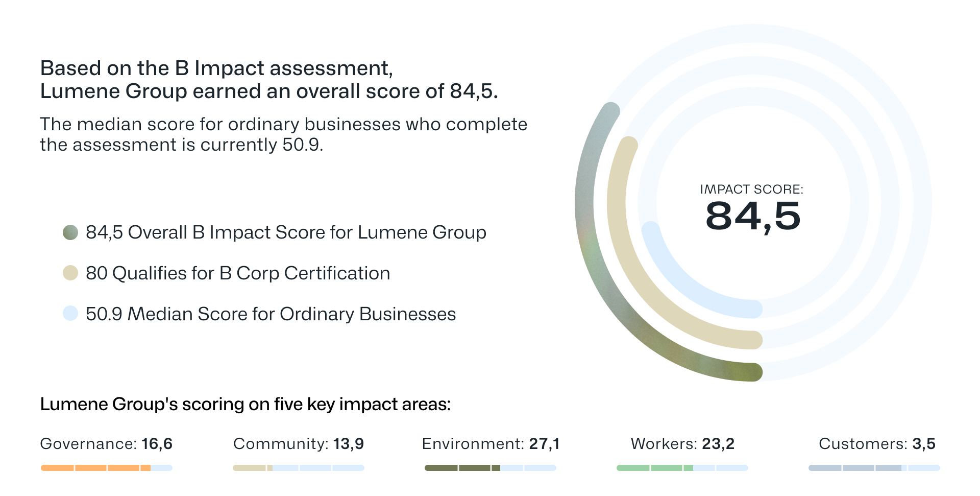Select the '84,5 Overall B Impact Score' legend label

(x=286, y=232)
